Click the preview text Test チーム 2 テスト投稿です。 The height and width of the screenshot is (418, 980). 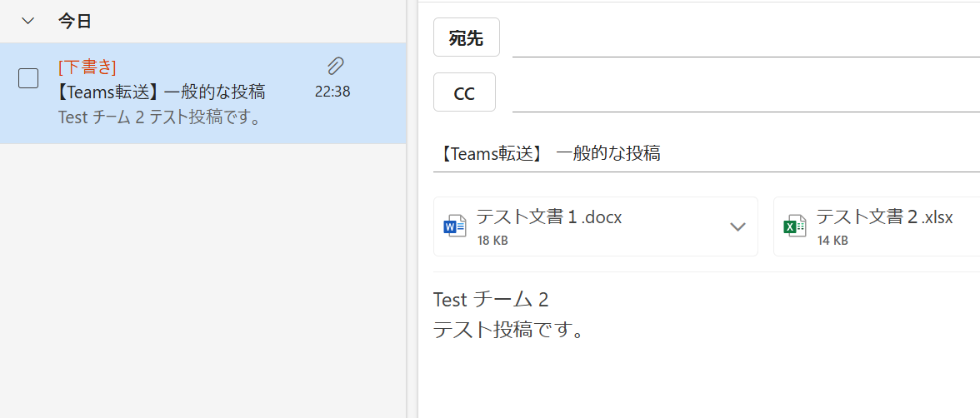(160, 117)
